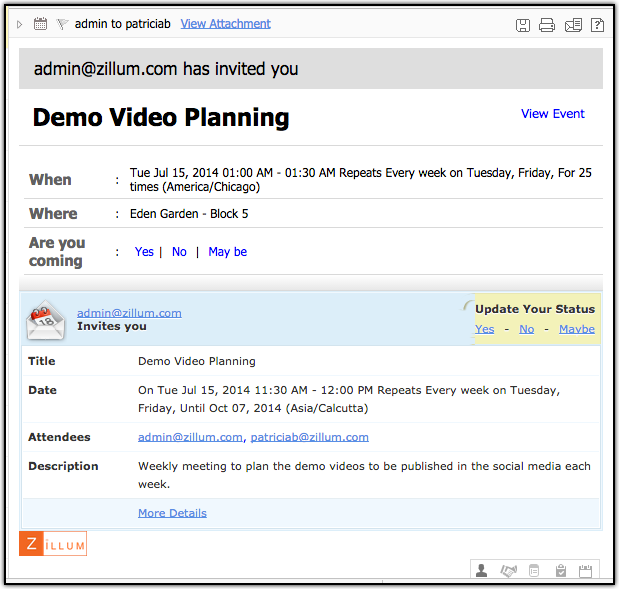Expand More Details of the invitation

172,513
